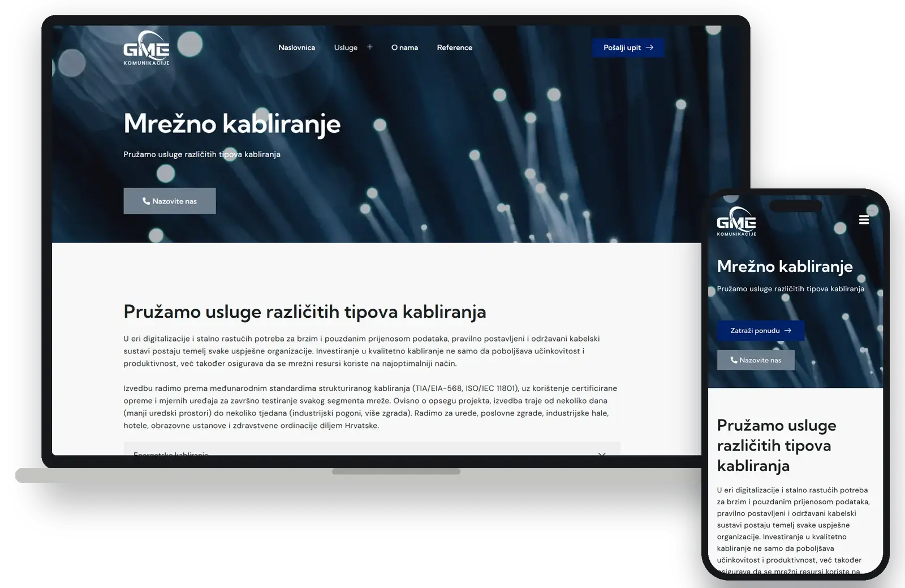Go to the O nama page

(x=404, y=47)
